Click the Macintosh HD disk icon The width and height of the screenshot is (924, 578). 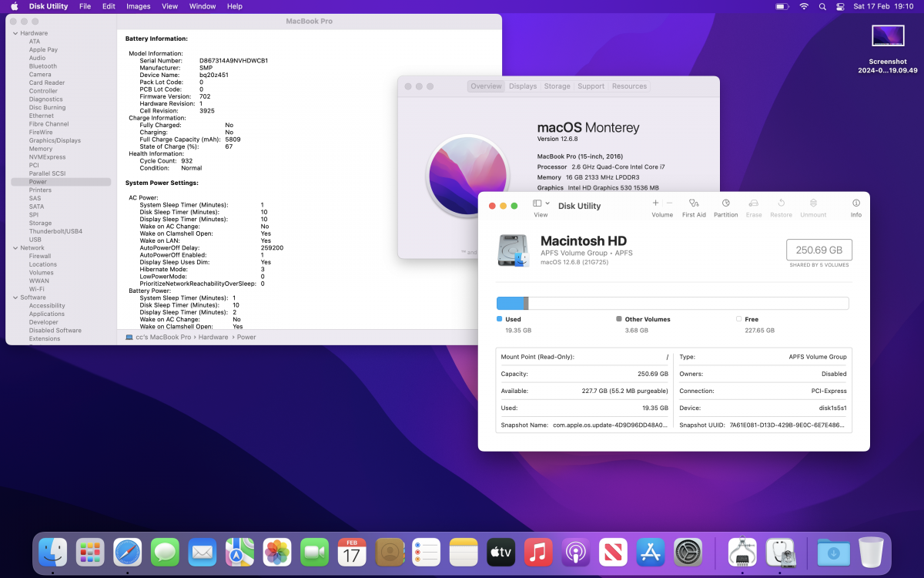514,250
